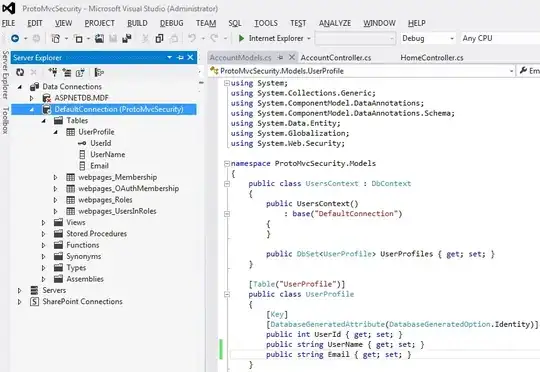Click the Navigate Backward toolbar arrow
The height and width of the screenshot is (372, 540).
point(15,38)
